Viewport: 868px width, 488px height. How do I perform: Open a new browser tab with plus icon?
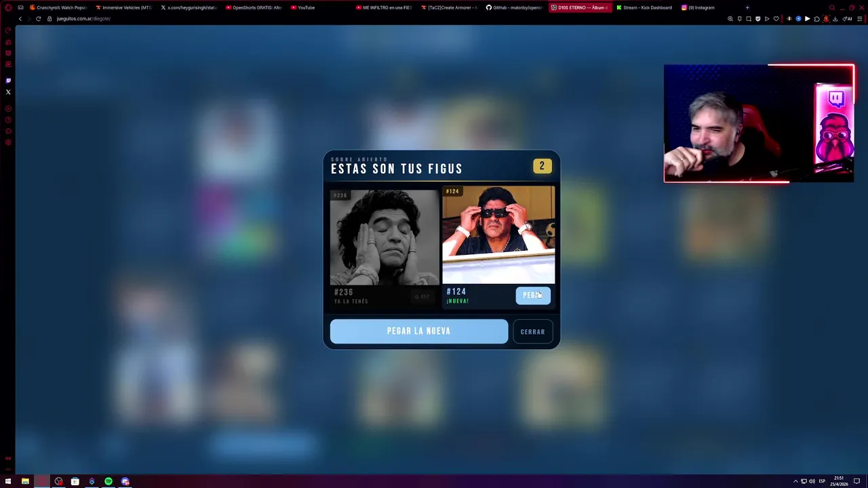tap(747, 7)
